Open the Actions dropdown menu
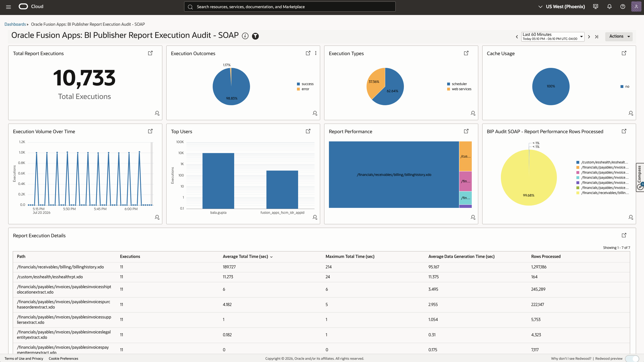The height and width of the screenshot is (362, 644). click(619, 36)
